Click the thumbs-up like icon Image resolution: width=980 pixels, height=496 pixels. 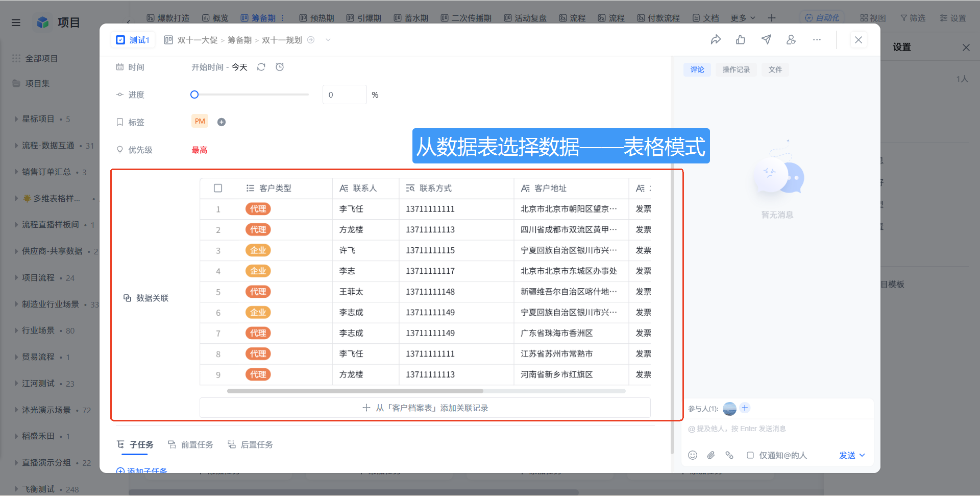(x=741, y=40)
